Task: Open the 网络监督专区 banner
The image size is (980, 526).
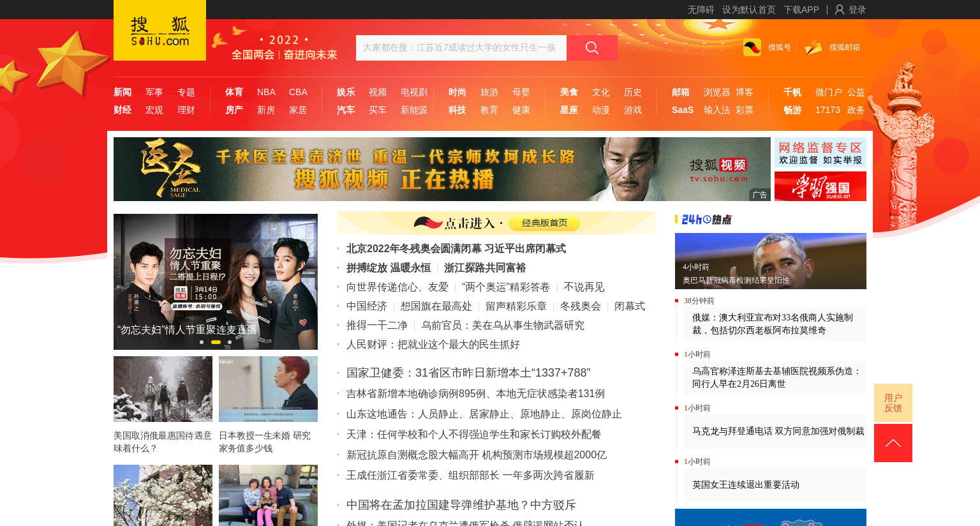Action: tap(820, 153)
